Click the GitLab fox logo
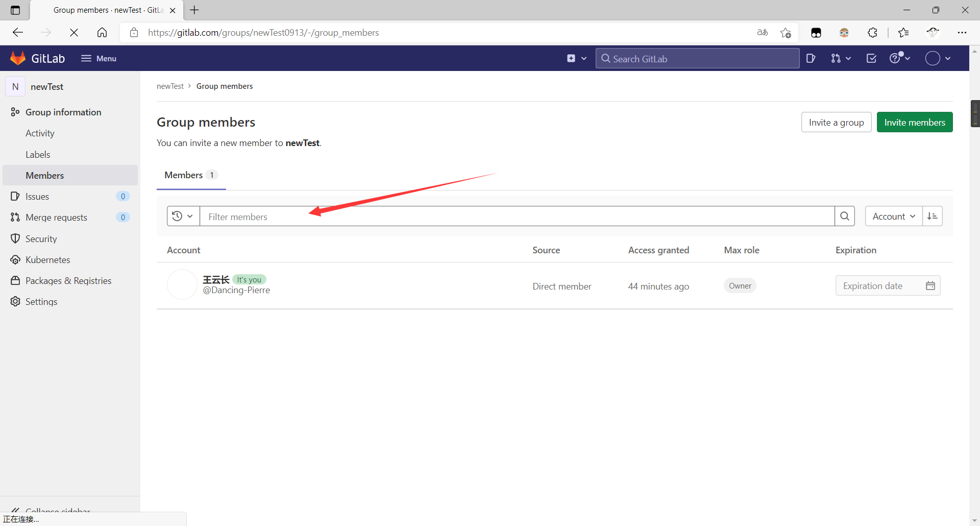The image size is (980, 526). [x=18, y=58]
